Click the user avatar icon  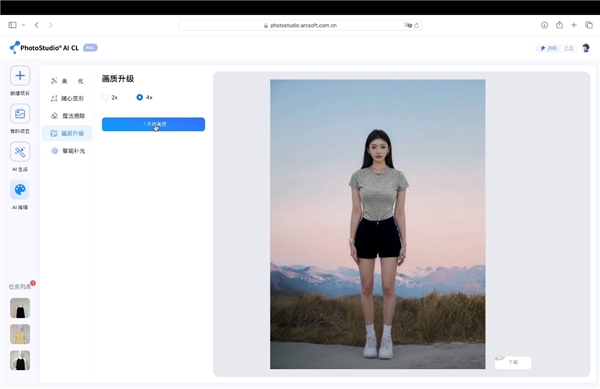tap(586, 48)
